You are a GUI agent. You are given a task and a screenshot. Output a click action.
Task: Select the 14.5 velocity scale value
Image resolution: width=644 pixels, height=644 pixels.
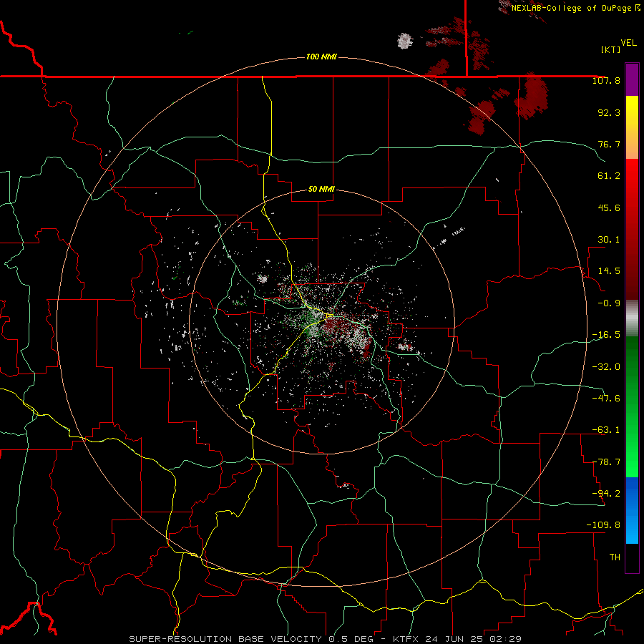point(609,271)
